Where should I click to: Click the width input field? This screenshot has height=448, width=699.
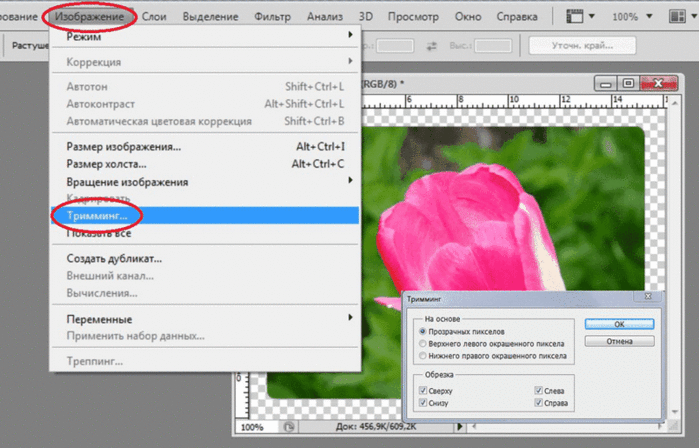[x=395, y=45]
